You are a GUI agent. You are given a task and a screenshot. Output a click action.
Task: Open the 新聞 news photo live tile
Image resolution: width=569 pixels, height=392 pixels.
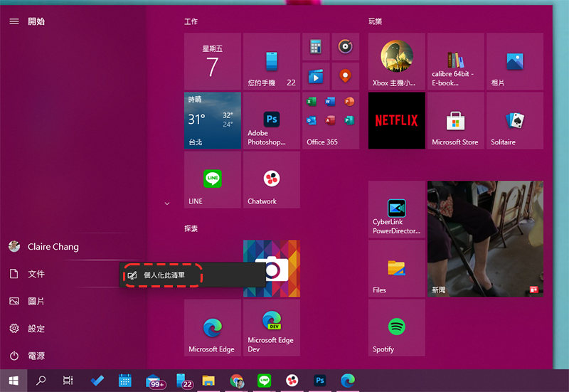[484, 238]
